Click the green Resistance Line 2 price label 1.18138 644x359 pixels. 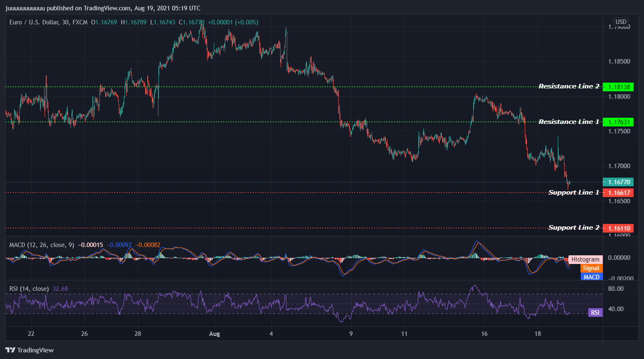[620, 87]
